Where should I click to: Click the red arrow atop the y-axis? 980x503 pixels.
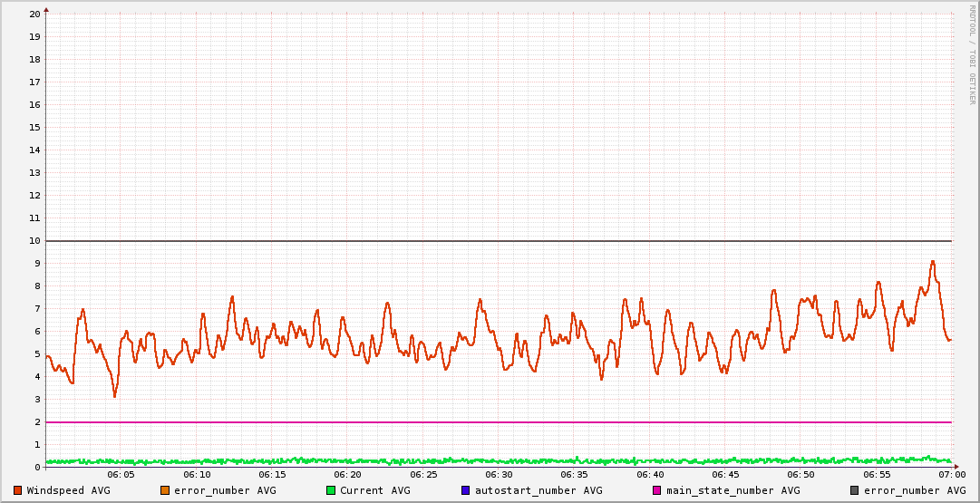click(46, 9)
